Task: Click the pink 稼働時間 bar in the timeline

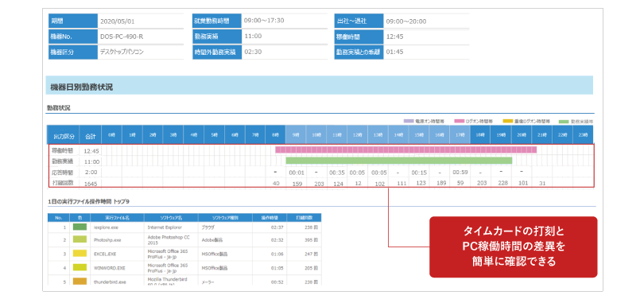Action: (405, 149)
